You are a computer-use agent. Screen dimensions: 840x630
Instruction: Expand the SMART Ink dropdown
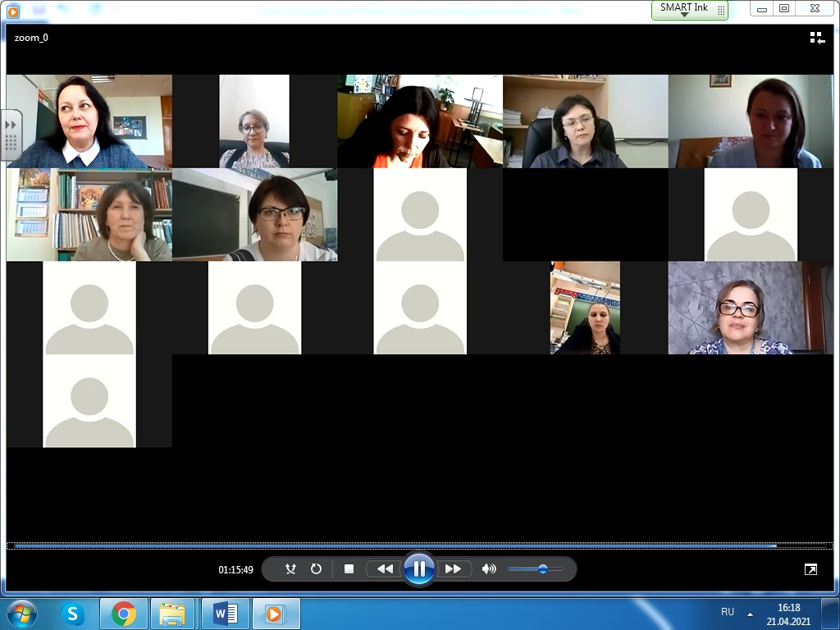(684, 14)
